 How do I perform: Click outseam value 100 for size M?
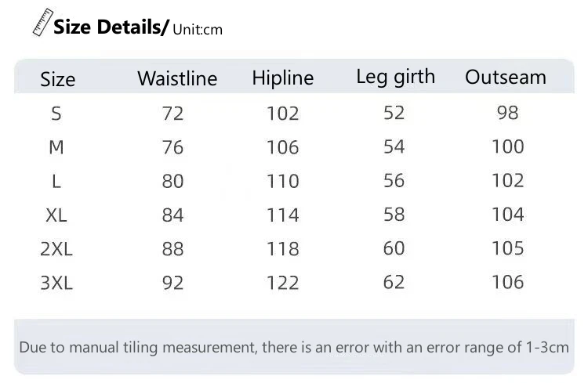tap(507, 146)
